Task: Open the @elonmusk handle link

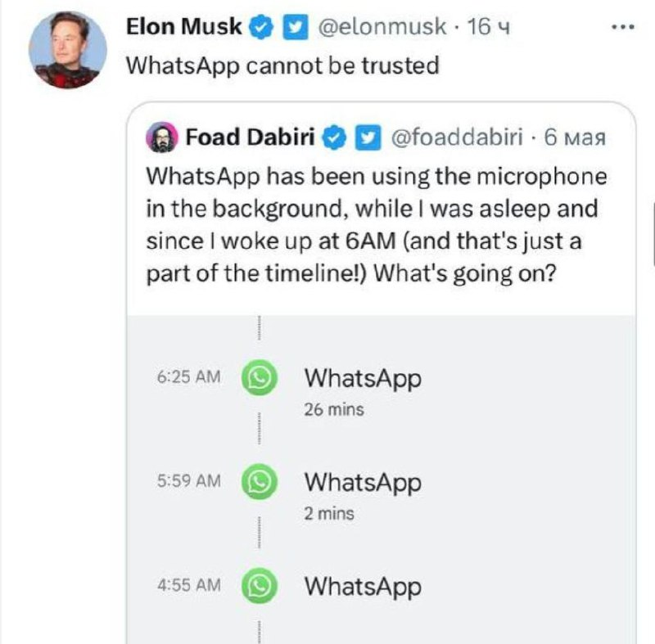Action: [x=380, y=27]
